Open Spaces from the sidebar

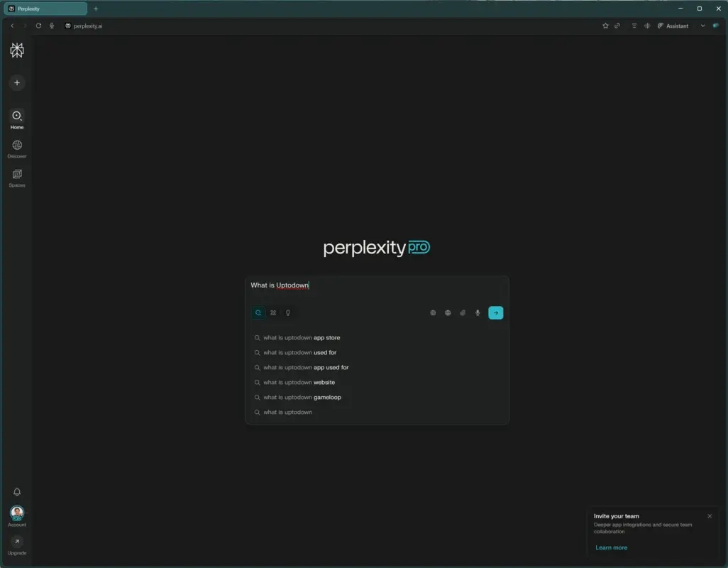coord(16,175)
